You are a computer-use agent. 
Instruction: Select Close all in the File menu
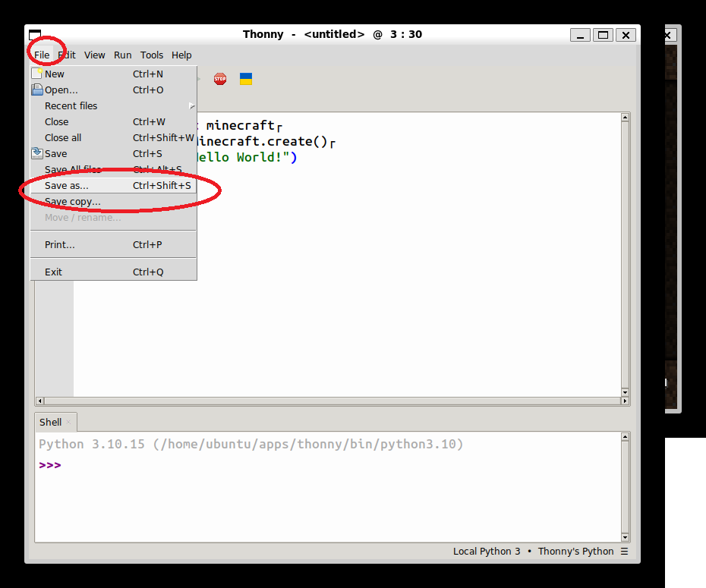coord(113,137)
